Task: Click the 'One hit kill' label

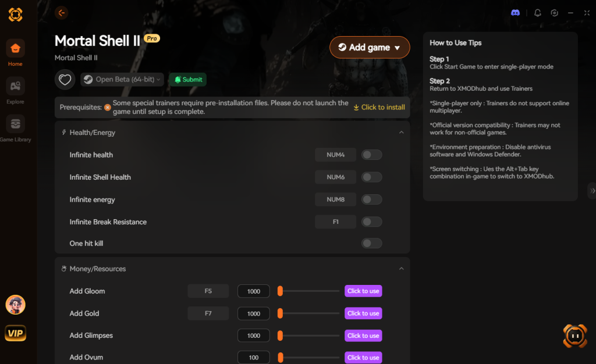Action: pyautogui.click(x=86, y=243)
